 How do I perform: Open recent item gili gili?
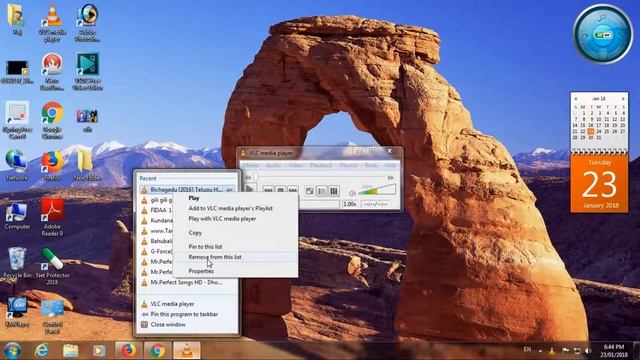pos(156,200)
